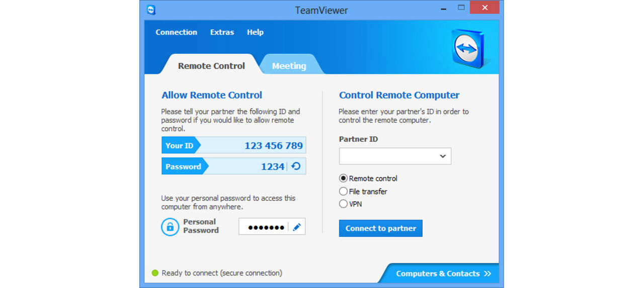The width and height of the screenshot is (644, 288).
Task: Switch to the Meeting tab
Action: 289,66
